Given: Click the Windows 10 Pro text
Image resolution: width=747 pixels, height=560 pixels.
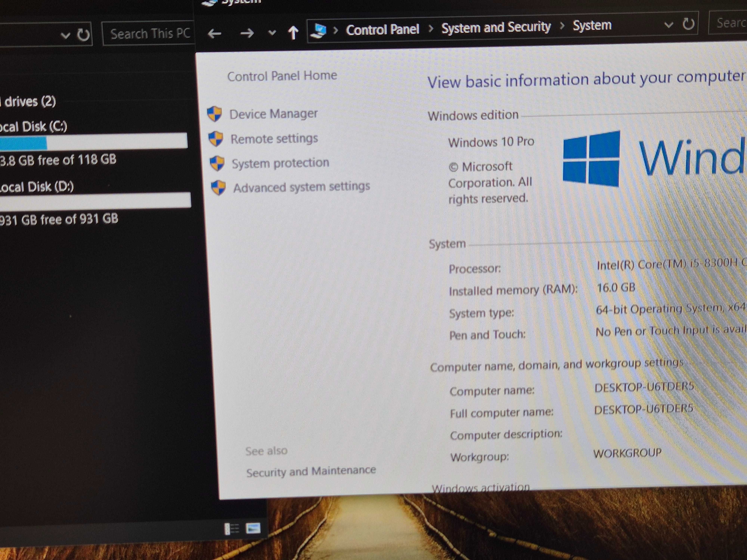Looking at the screenshot, I should pyautogui.click(x=491, y=142).
